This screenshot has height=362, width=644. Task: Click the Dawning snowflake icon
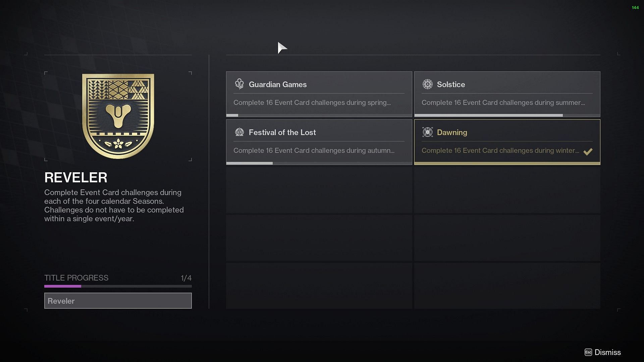coord(427,132)
